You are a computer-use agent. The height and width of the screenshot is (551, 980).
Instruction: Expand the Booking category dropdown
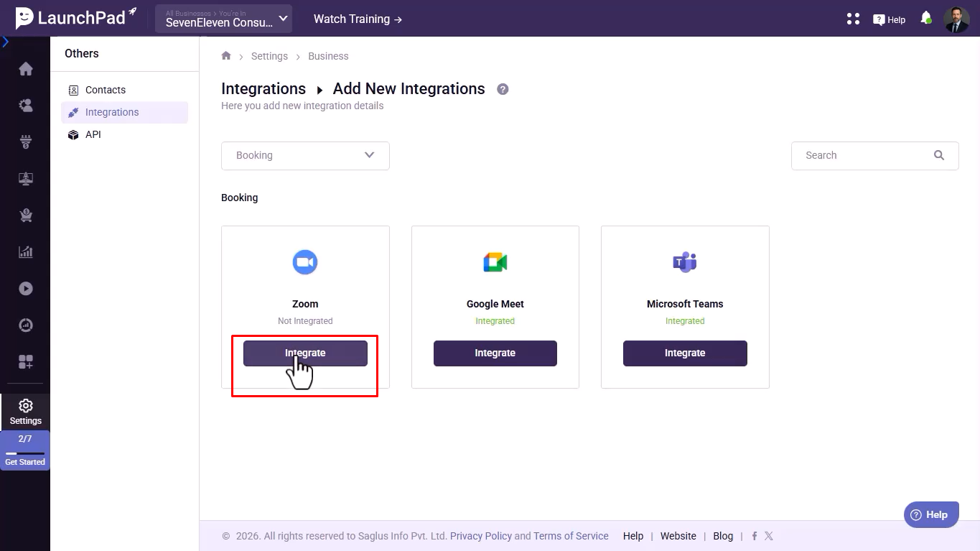305,155
